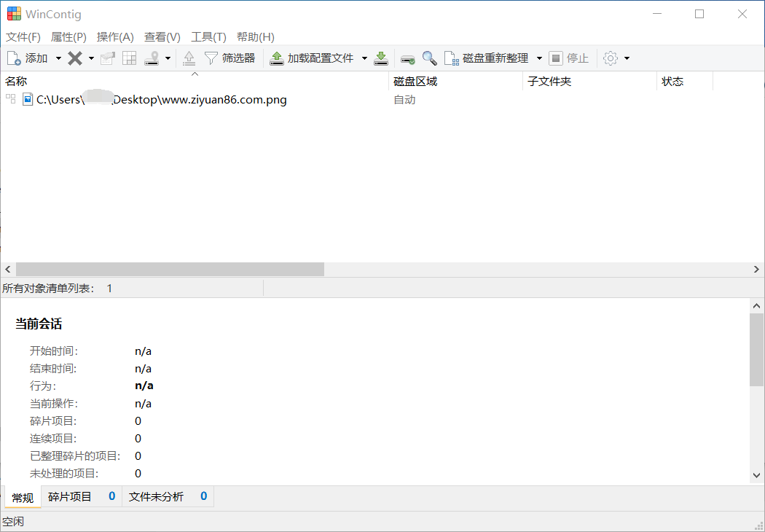Image resolution: width=765 pixels, height=532 pixels.
Task: Expand the 磁盘重新整理 dropdown arrow
Action: tap(539, 58)
